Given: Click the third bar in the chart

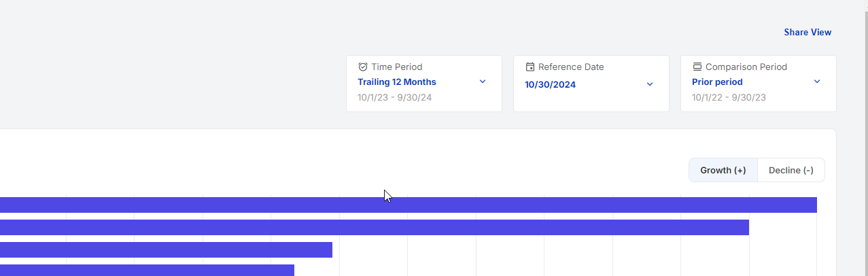Looking at the screenshot, I should coord(166,249).
